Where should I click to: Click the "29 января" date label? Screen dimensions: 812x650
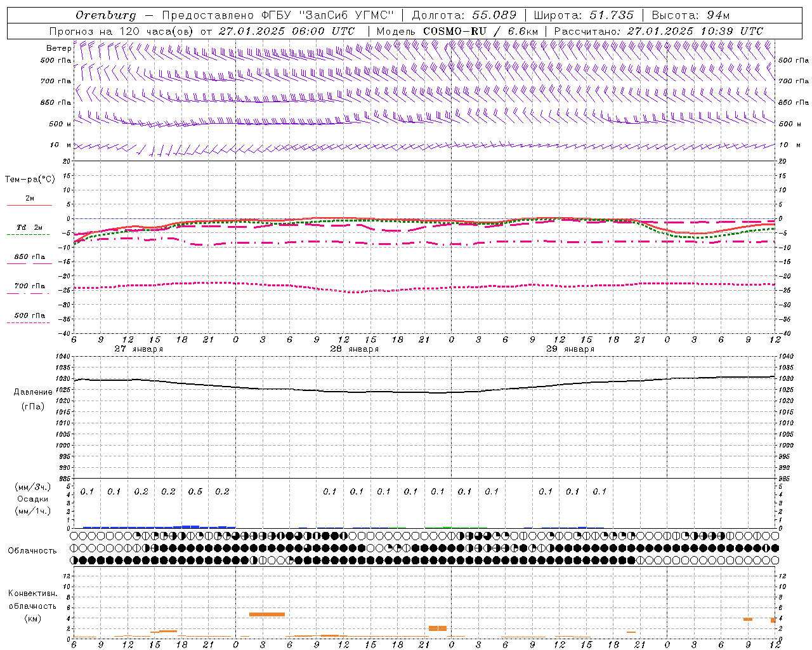(570, 349)
